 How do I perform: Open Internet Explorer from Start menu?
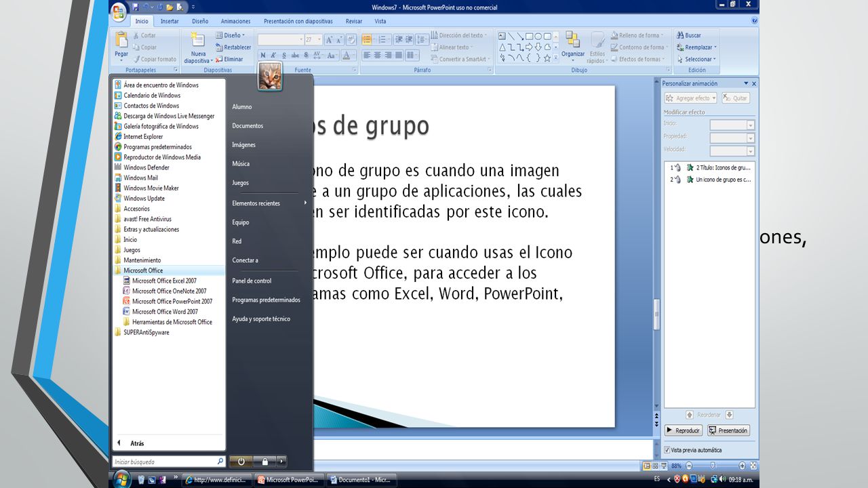coord(143,136)
